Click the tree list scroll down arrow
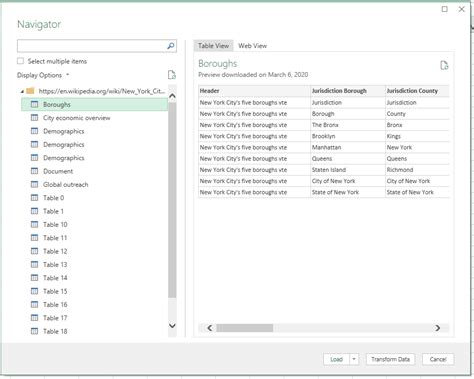Viewport: 474px width, 379px height. [172, 326]
